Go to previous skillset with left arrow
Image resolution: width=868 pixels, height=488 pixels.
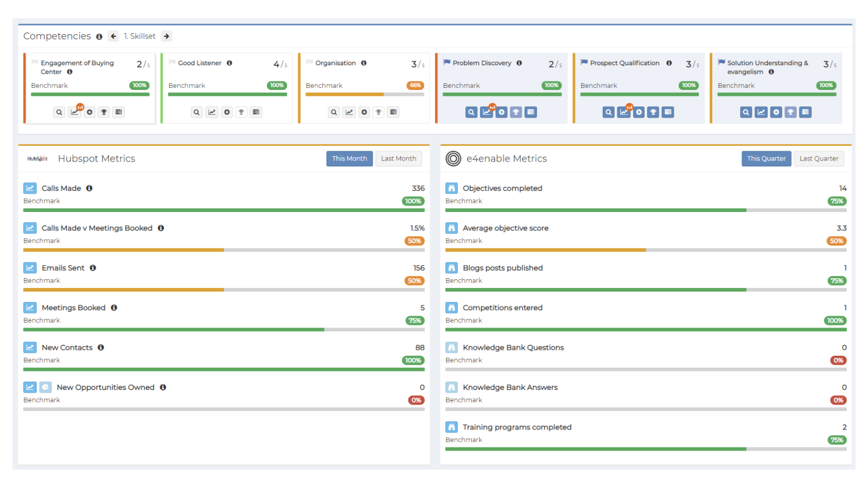[113, 36]
